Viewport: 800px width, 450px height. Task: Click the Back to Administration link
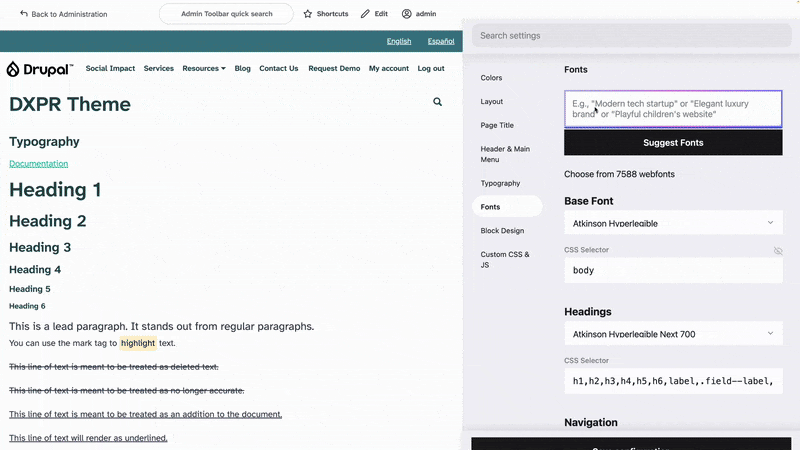[64, 14]
